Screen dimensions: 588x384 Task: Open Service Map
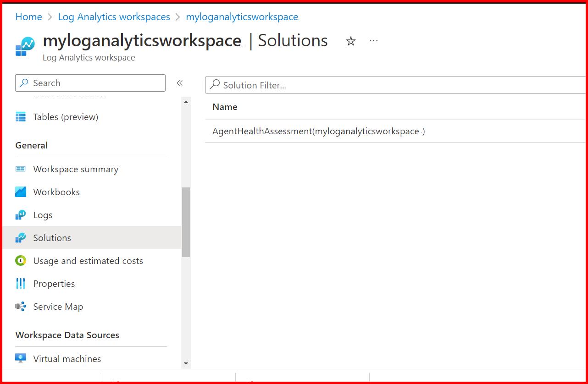(58, 307)
